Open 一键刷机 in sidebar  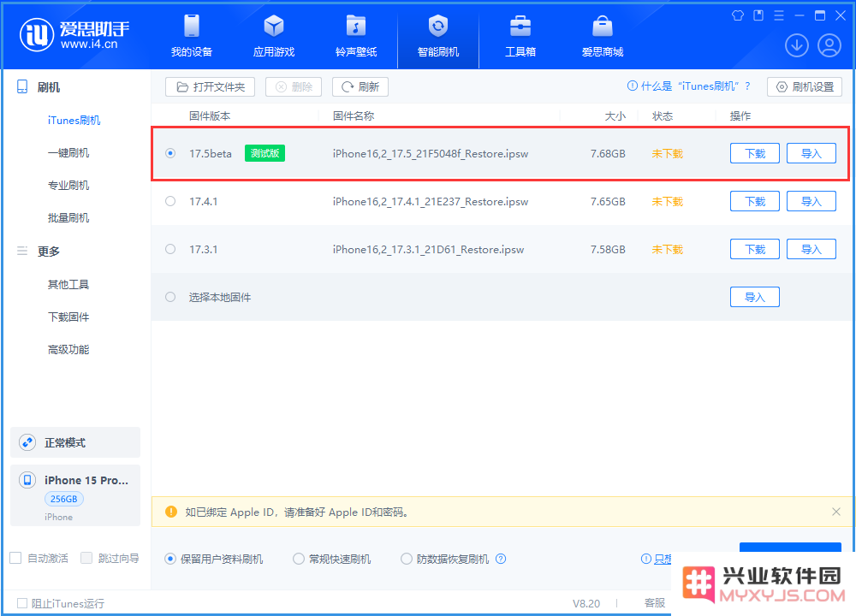tap(68, 153)
